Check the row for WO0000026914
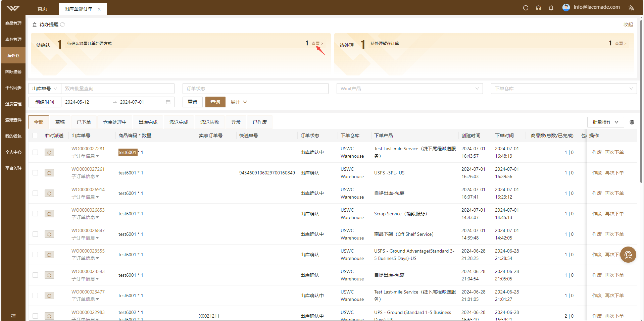644x321 pixels. 35,193
